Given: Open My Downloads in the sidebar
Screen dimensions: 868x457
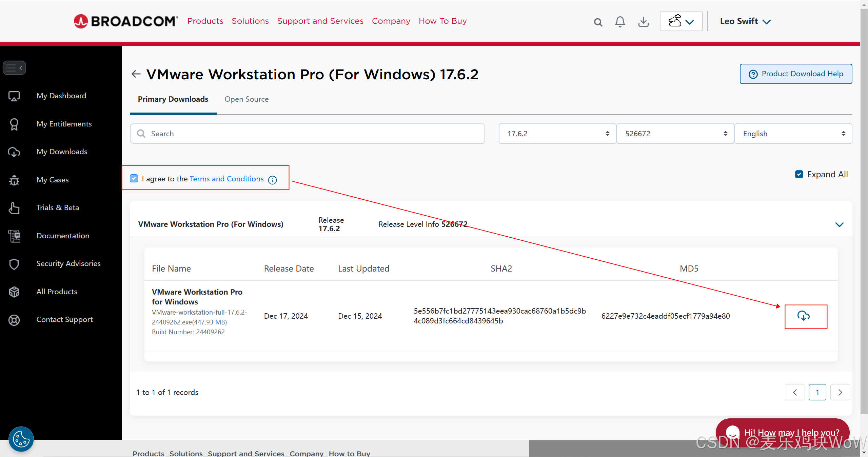Looking at the screenshot, I should point(62,152).
